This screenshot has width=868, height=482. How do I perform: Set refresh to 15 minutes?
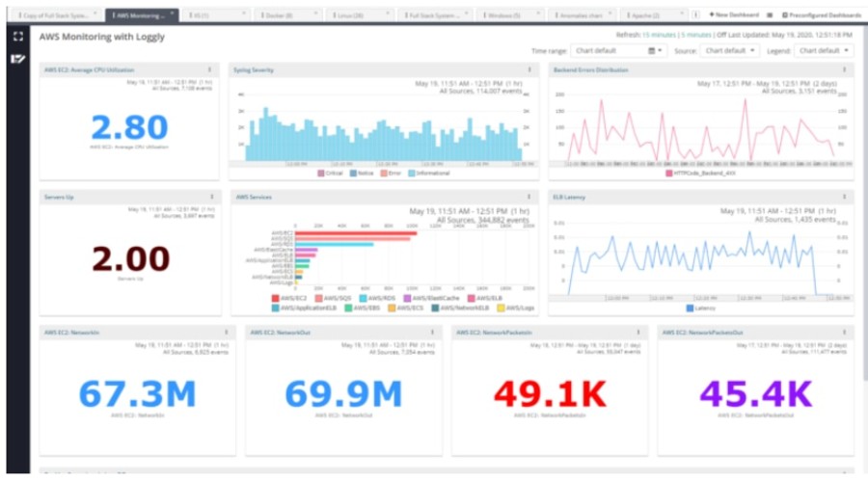659,35
